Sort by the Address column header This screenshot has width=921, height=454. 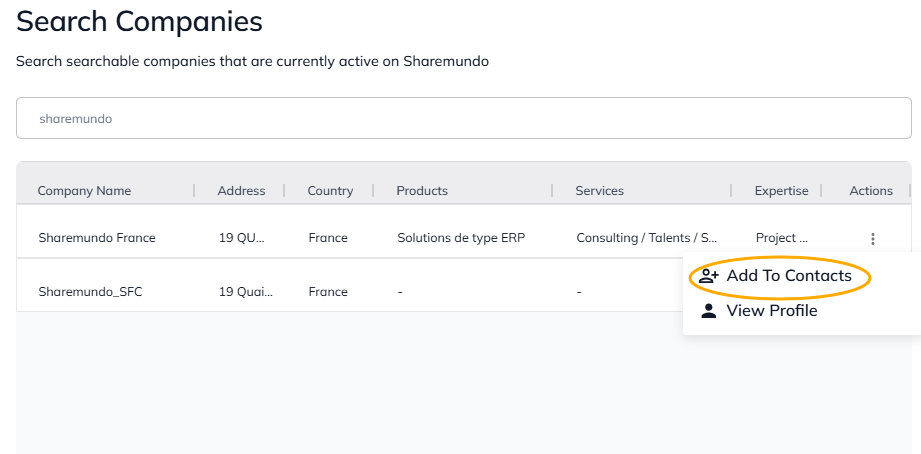click(x=241, y=191)
